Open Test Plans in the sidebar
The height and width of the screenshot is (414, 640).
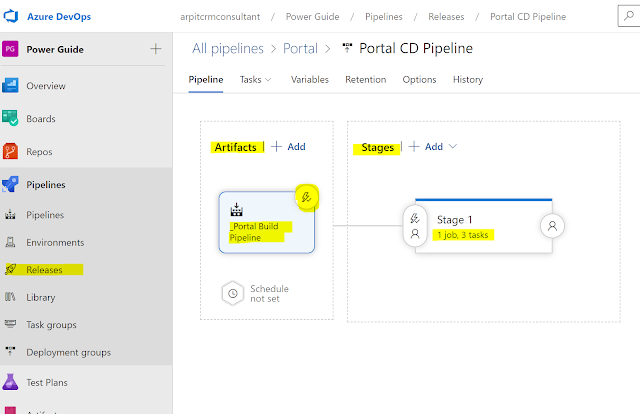coord(47,382)
